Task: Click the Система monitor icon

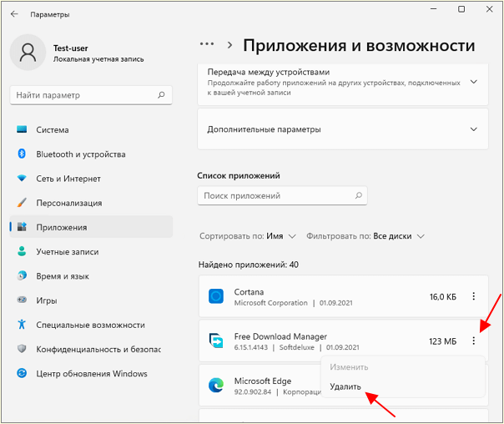Action: coord(22,129)
